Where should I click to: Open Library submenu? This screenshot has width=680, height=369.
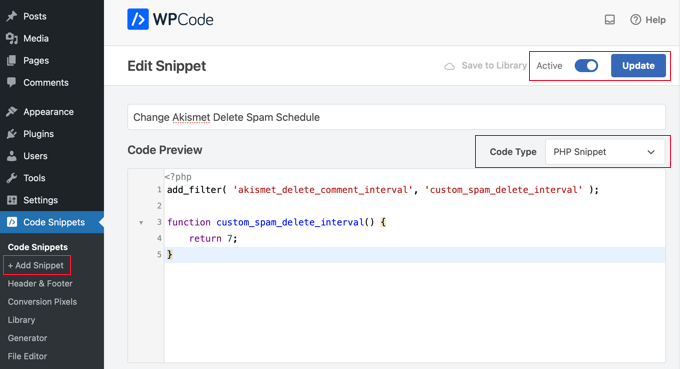[21, 320]
